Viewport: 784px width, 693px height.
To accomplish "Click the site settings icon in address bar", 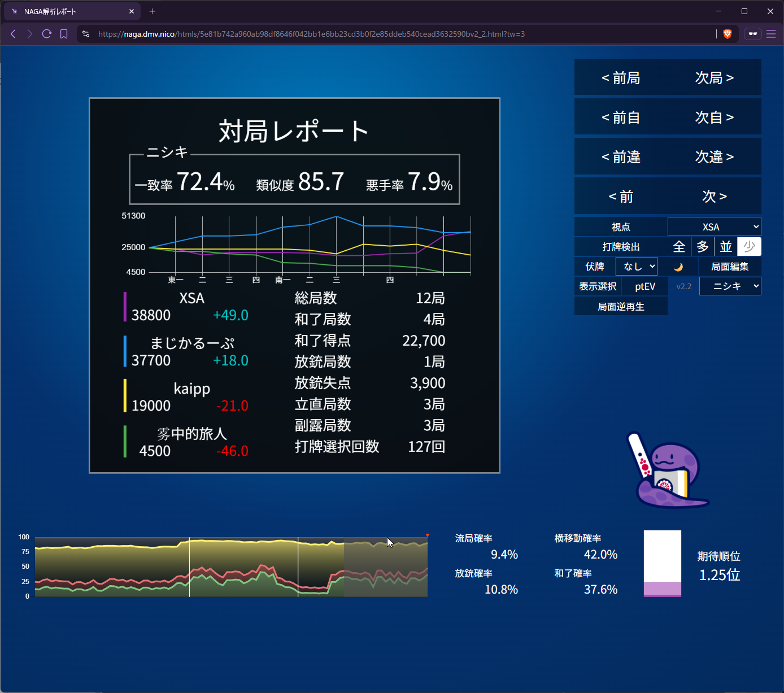I will [86, 34].
